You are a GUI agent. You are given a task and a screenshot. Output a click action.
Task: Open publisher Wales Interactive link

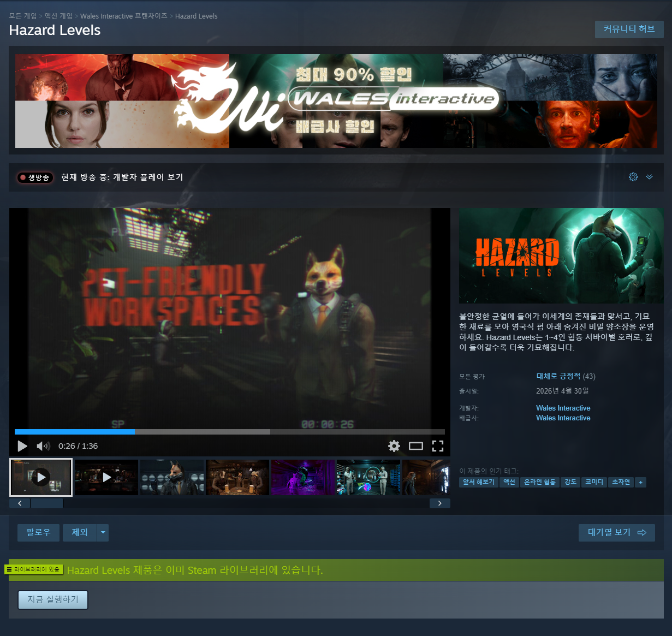coord(563,418)
